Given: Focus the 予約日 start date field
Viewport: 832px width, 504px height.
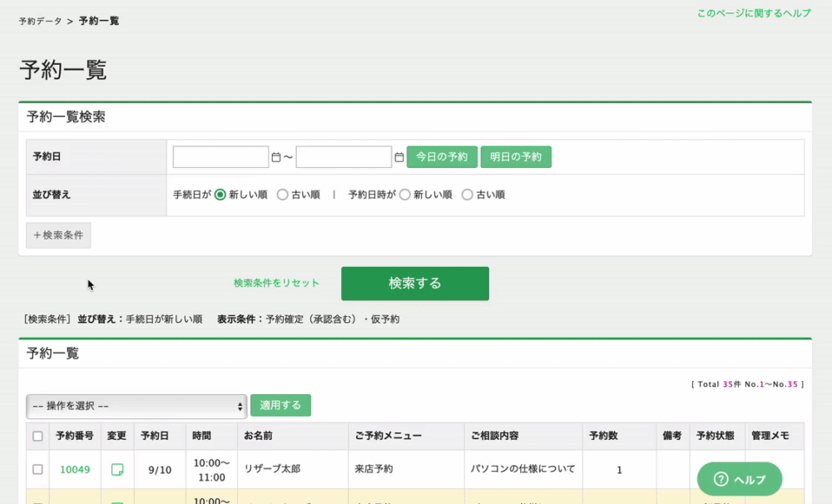Looking at the screenshot, I should (220, 157).
